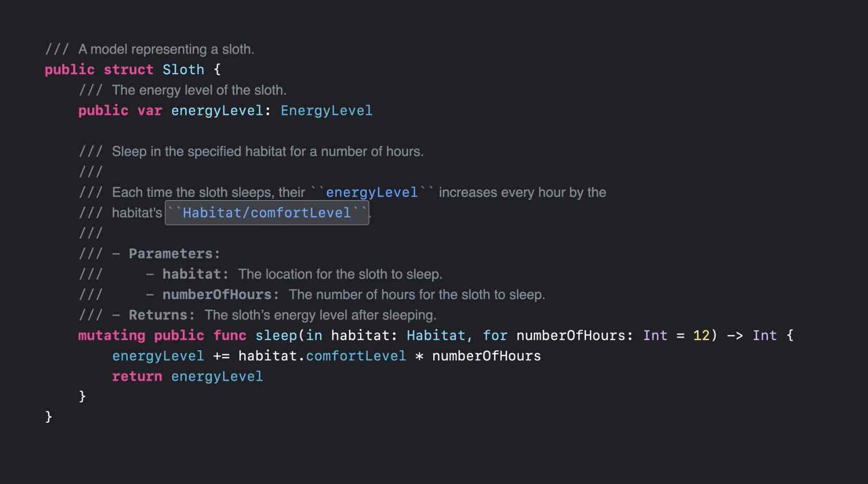The image size is (868, 484).
Task: Click the 'mutating' keyword
Action: click(x=112, y=335)
